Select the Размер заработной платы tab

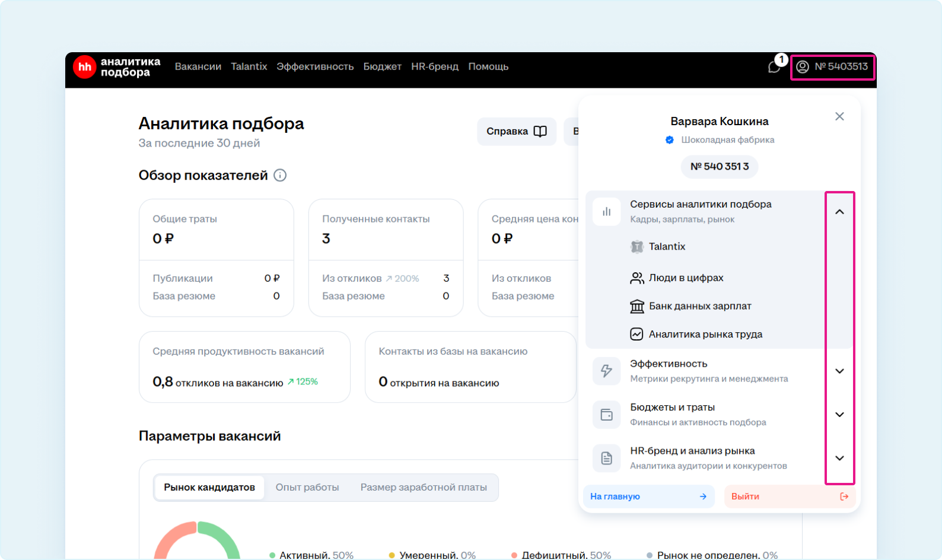click(424, 488)
